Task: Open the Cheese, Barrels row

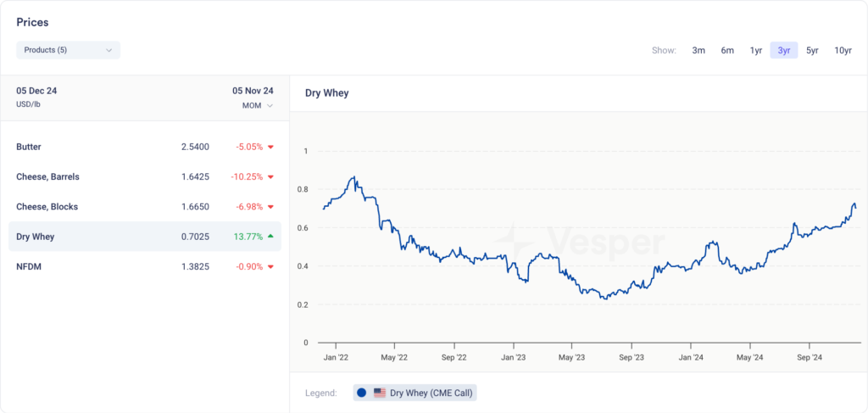Action: (144, 176)
